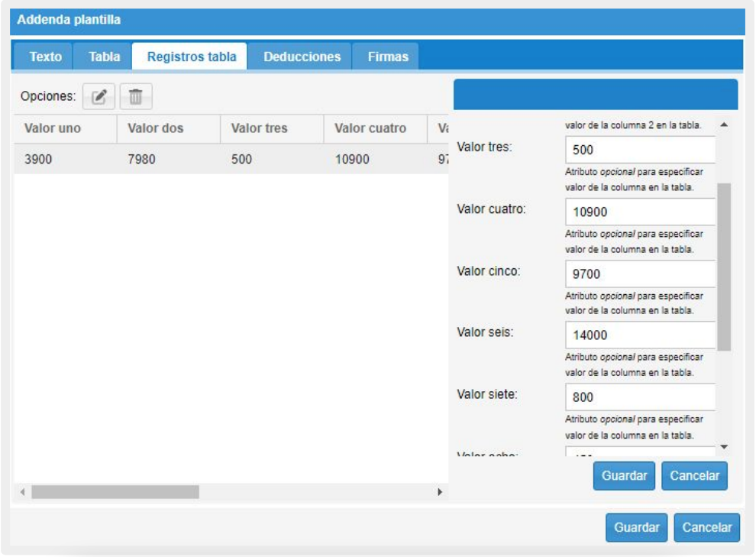The height and width of the screenshot is (557, 756).
Task: Click the Registros tabla tab
Action: click(191, 57)
